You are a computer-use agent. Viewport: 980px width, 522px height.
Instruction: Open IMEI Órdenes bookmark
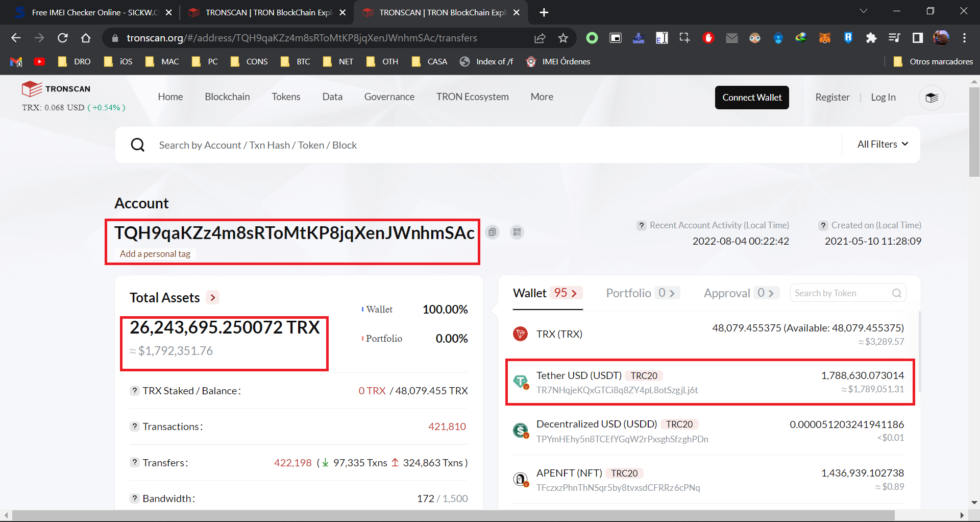coord(558,62)
